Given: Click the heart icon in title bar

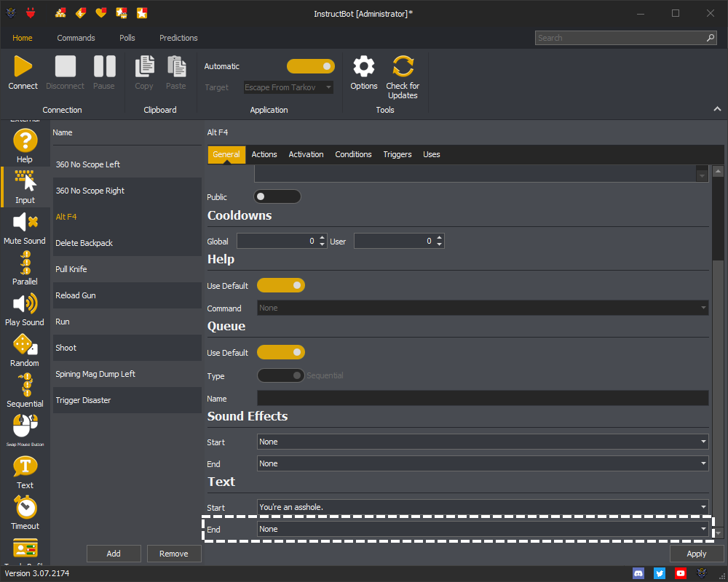Looking at the screenshot, I should 100,13.
